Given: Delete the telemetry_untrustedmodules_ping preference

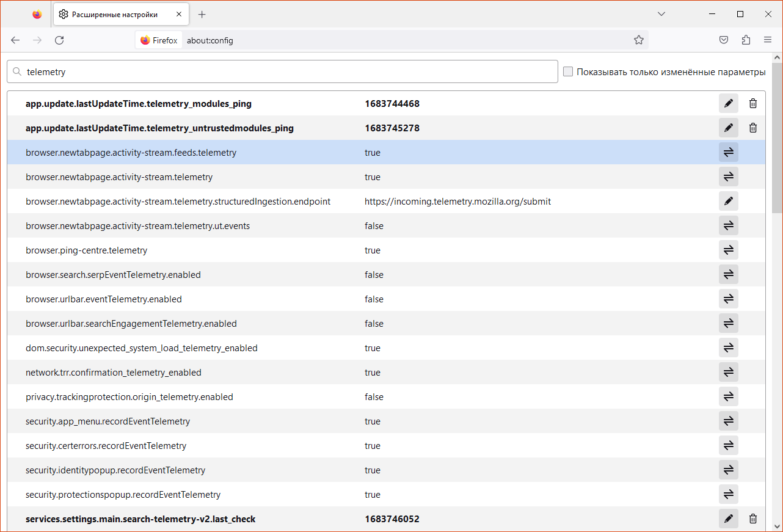Looking at the screenshot, I should pyautogui.click(x=753, y=128).
